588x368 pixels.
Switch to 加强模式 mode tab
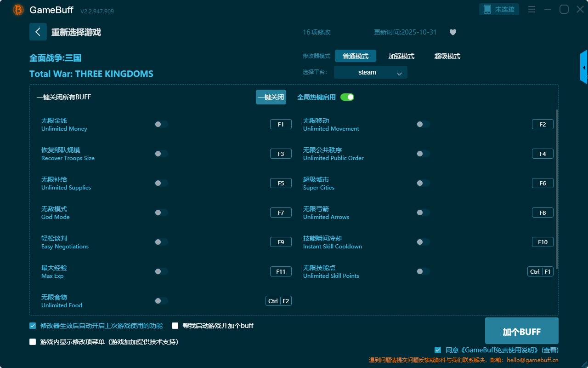click(401, 56)
